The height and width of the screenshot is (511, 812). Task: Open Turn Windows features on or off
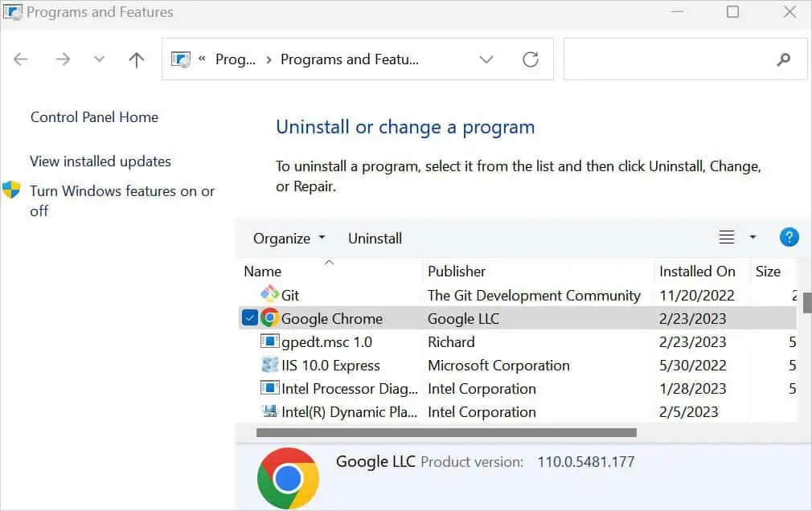tap(122, 201)
